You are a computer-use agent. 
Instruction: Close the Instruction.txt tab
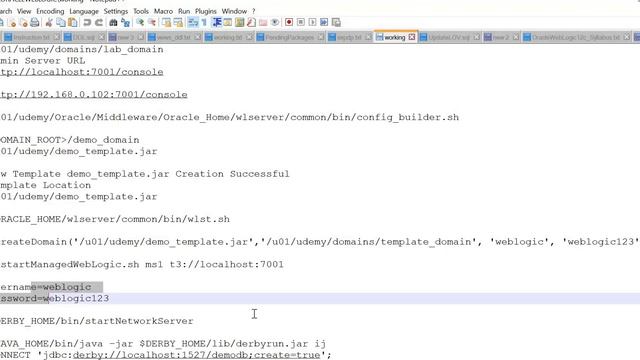(56, 37)
